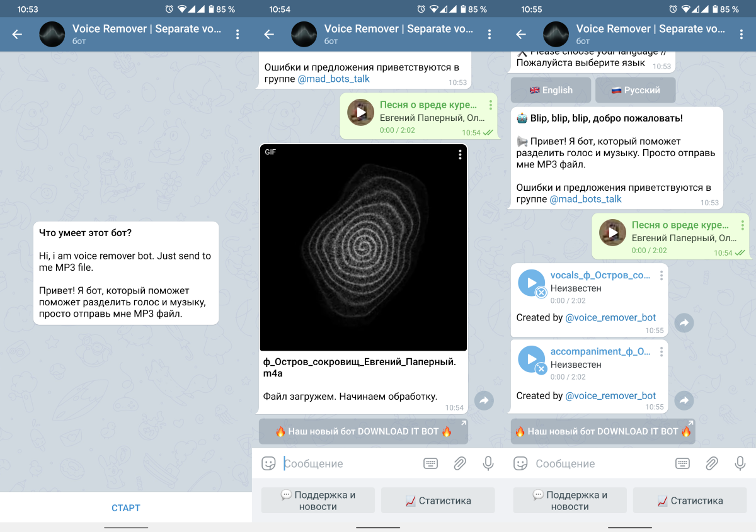Go back from the 10:54 chat screen
Viewport: 756px width, 532px height.
click(269, 35)
